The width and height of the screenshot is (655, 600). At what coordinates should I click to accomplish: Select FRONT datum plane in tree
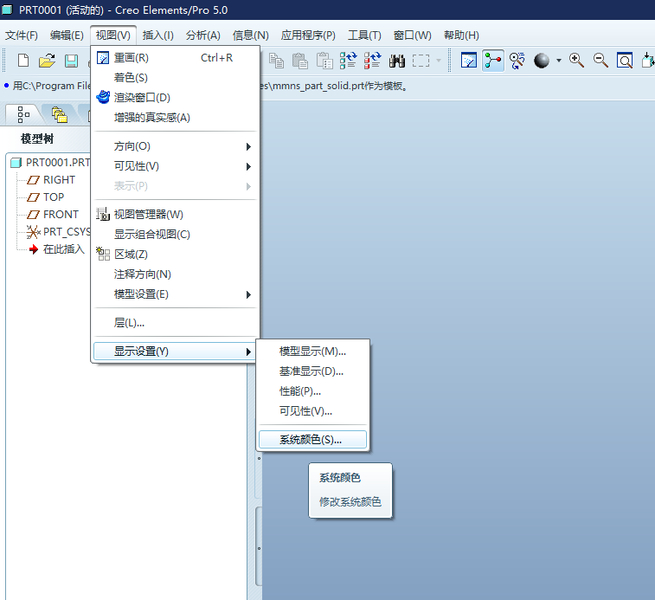[53, 214]
